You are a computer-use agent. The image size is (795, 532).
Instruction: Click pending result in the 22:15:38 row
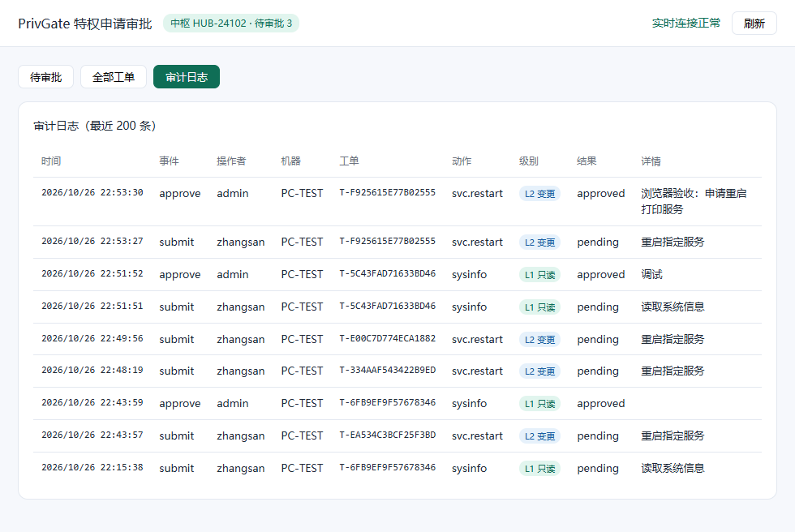click(x=598, y=468)
